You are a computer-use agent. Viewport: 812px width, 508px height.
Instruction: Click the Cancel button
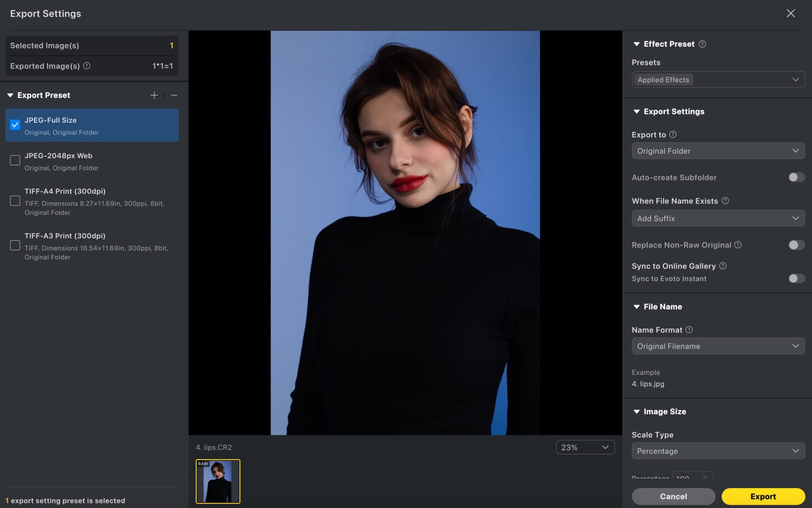coord(673,496)
